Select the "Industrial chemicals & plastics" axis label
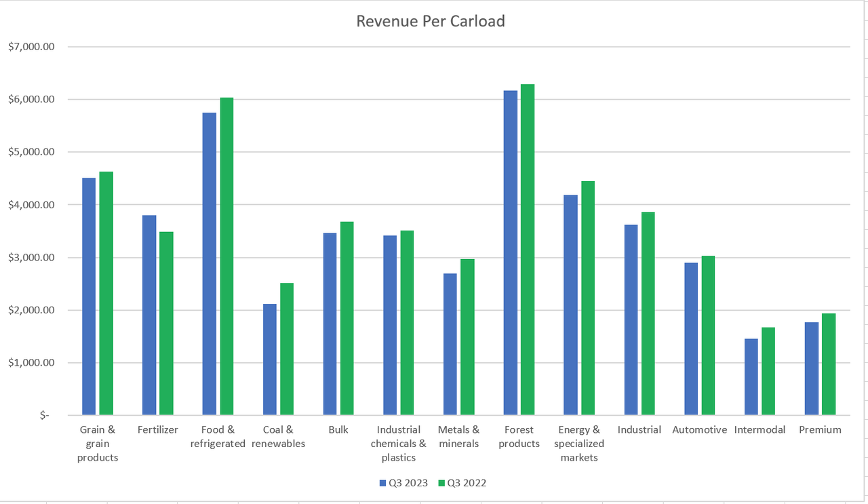Viewport: 868px width, 504px height. tap(398, 444)
